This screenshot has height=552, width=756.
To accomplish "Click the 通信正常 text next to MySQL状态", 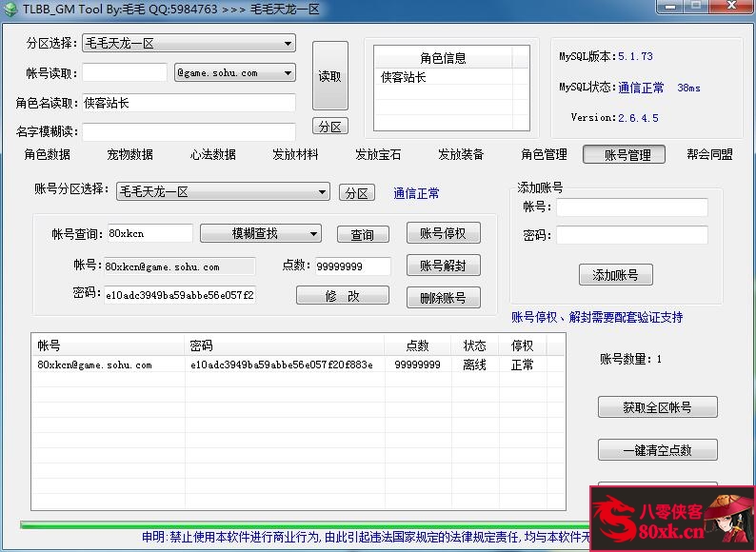I will [641, 88].
